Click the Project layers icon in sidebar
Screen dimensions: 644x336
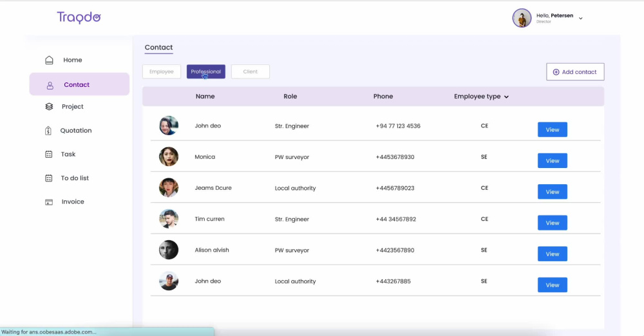coord(50,107)
